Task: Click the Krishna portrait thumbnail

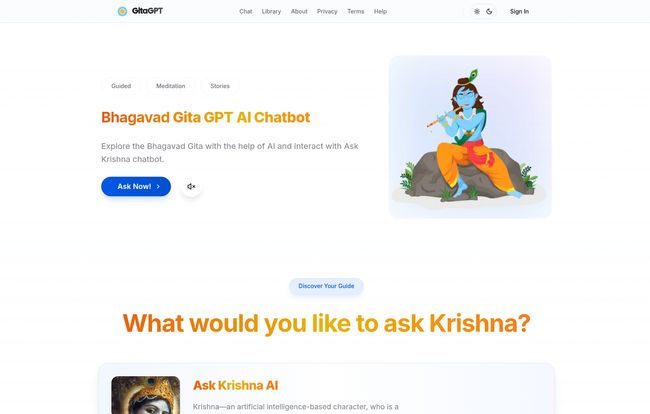Action: [x=146, y=395]
